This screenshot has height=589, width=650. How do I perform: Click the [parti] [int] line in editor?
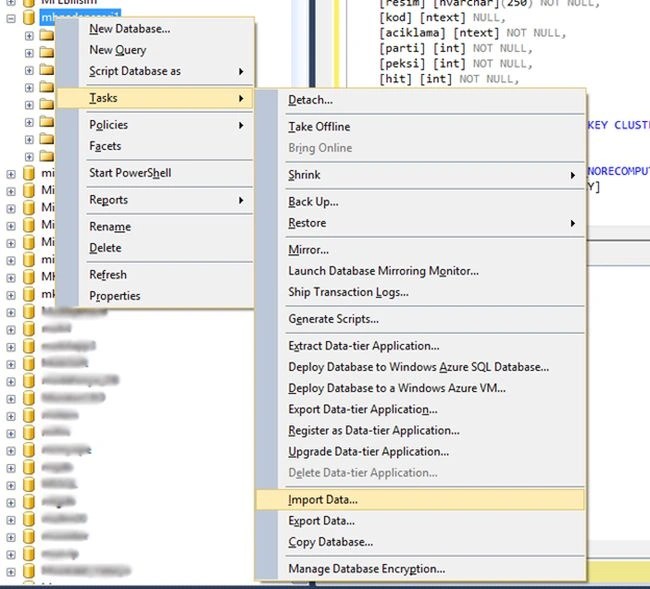(x=456, y=48)
